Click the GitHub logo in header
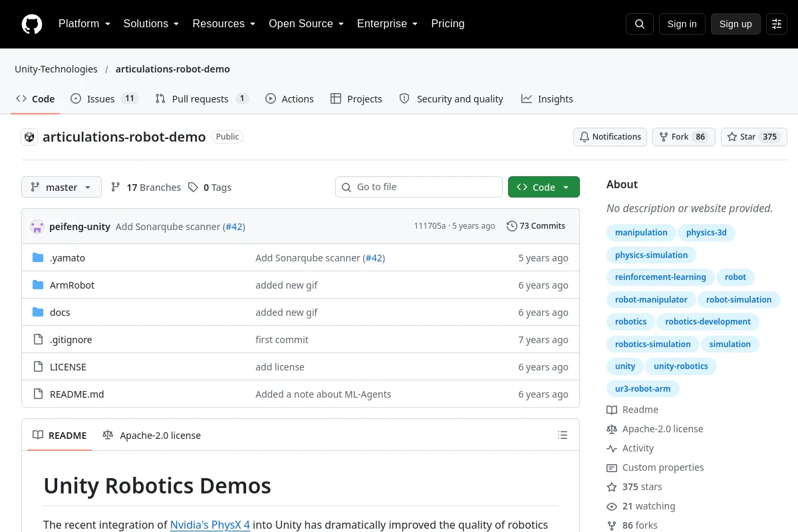This screenshot has height=532, width=798. pos(32,24)
